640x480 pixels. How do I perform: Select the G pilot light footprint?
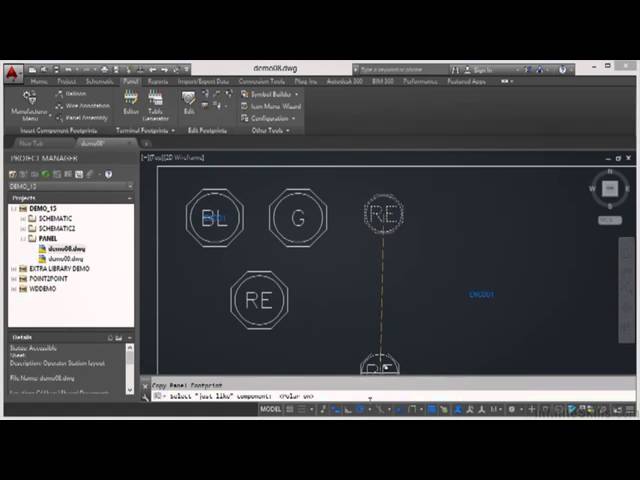(298, 218)
